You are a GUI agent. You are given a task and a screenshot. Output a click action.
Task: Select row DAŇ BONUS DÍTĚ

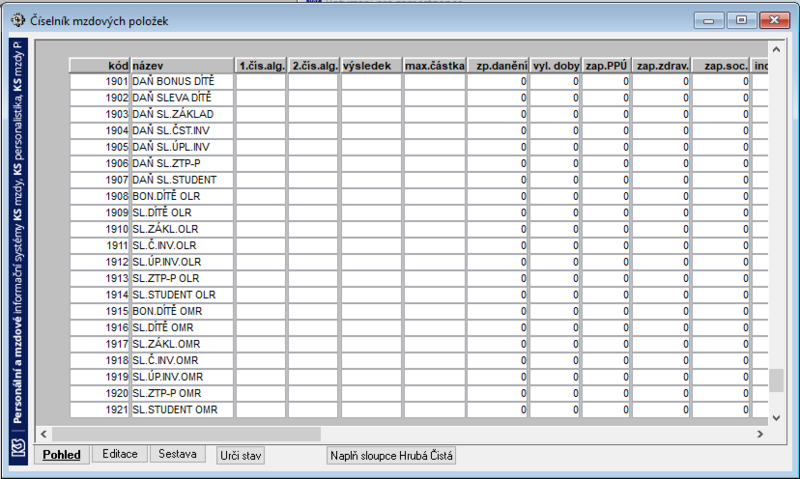[x=418, y=82]
